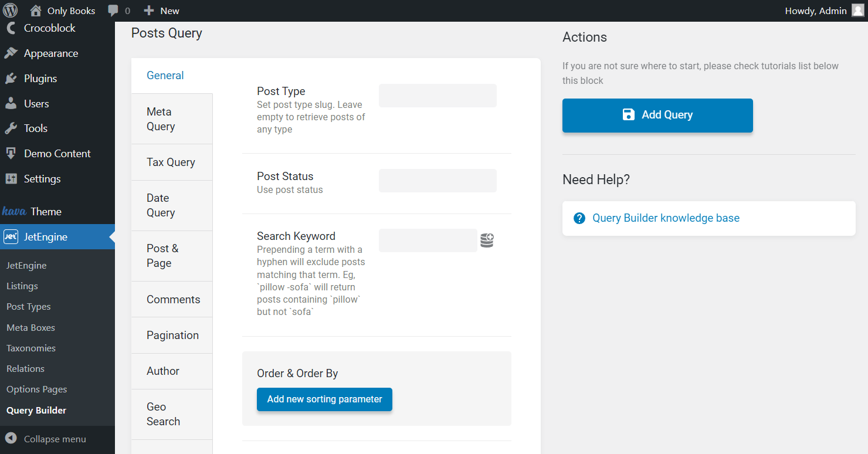Viewport: 868px width, 454px height.
Task: Open dynamic tags database icon beside Search Keyword
Action: coord(487,240)
